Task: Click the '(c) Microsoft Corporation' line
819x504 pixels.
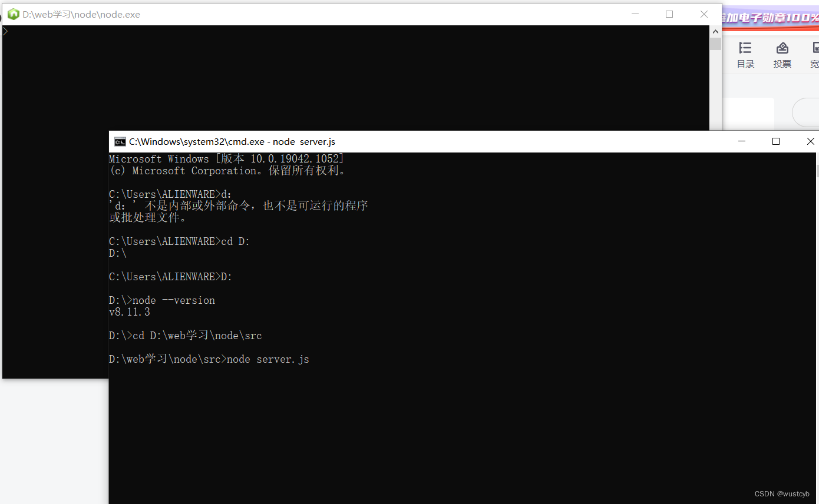Action: coord(228,171)
